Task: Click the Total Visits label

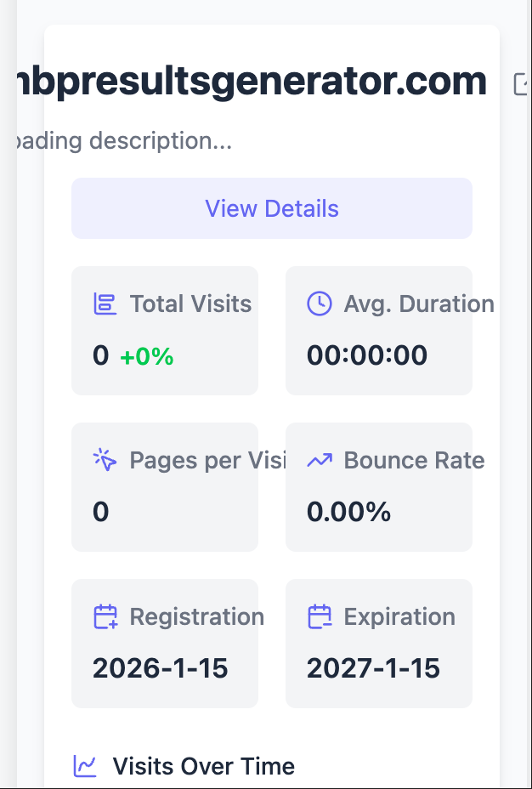Action: click(x=190, y=304)
